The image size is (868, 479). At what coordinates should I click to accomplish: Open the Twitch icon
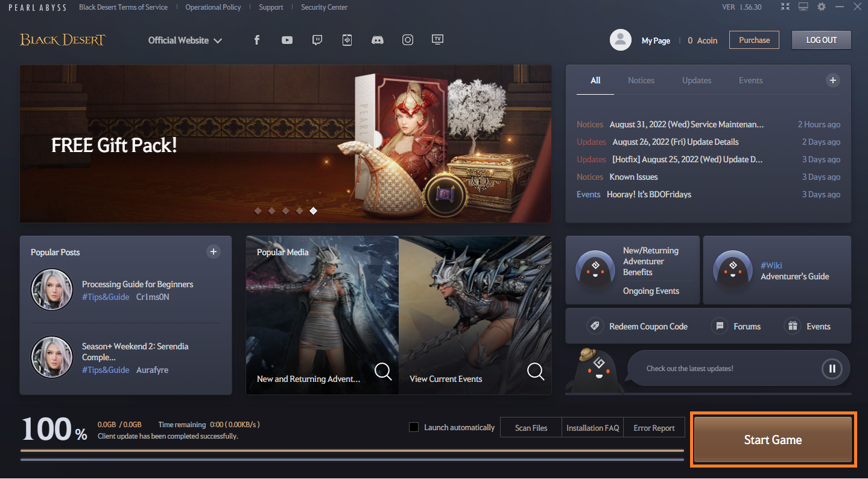coord(317,40)
